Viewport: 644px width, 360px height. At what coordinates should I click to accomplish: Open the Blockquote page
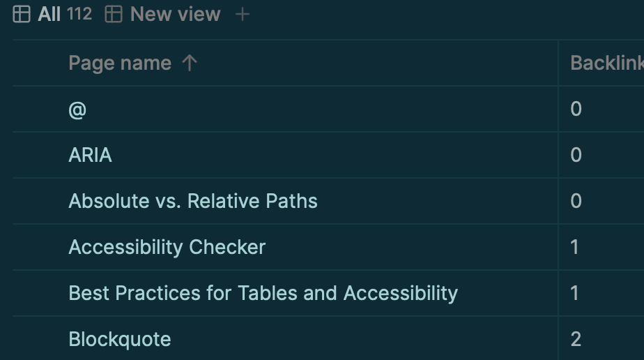coord(120,339)
